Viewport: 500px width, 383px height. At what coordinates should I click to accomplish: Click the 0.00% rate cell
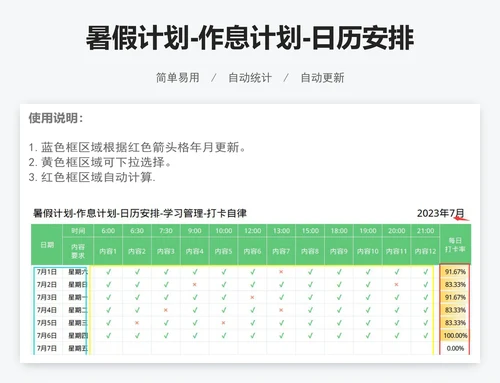point(455,348)
